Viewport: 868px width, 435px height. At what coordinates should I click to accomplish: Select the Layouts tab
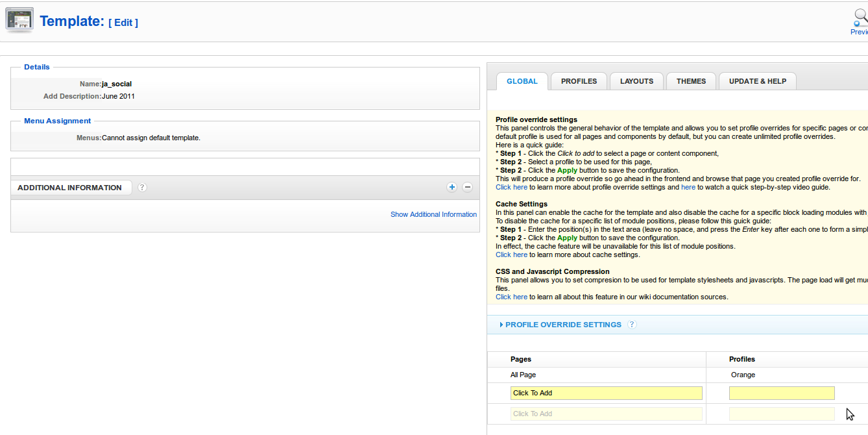tap(636, 81)
